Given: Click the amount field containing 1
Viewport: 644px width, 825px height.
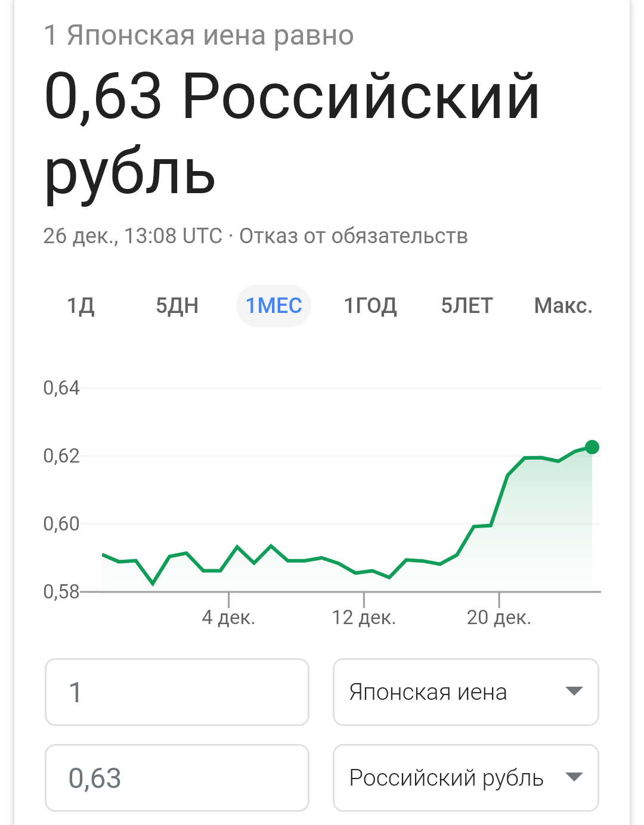Looking at the screenshot, I should pyautogui.click(x=177, y=692).
